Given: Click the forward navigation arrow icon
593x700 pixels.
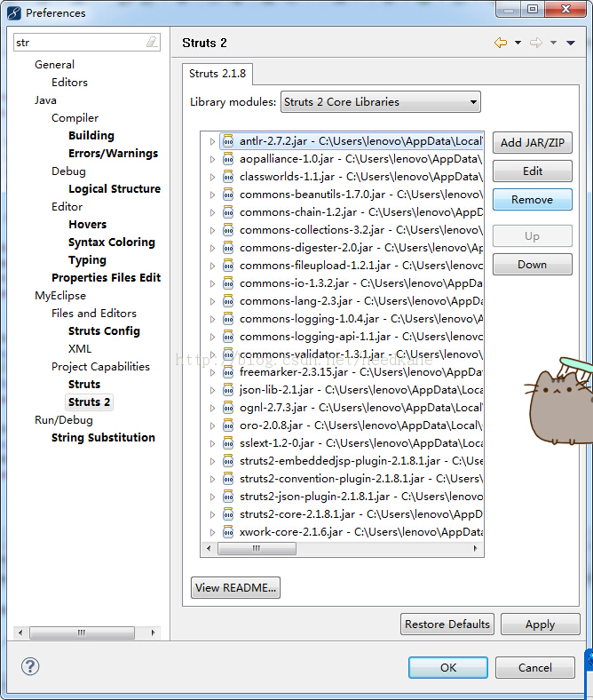Looking at the screenshot, I should [536, 43].
